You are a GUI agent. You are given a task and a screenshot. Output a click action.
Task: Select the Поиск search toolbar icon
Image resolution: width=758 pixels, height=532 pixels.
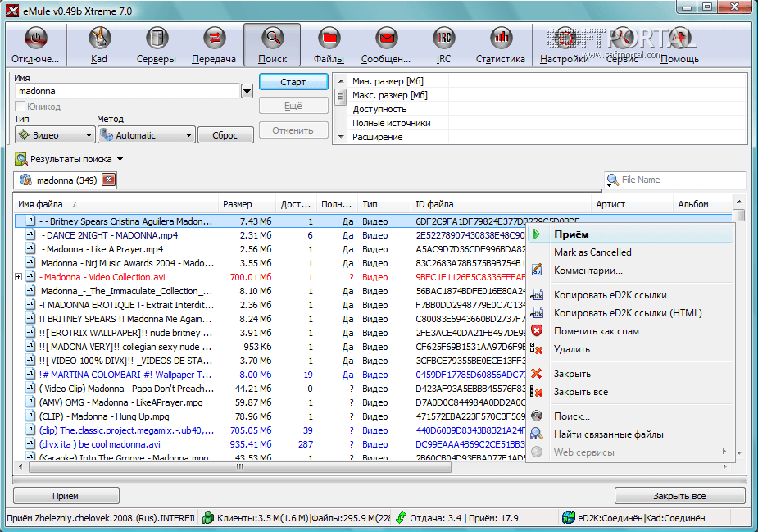(272, 39)
